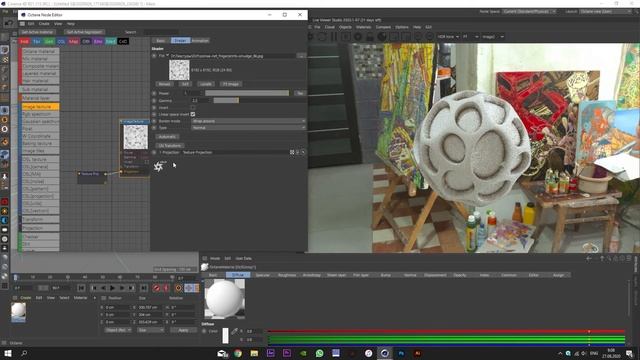640x360 pixels.
Task: Switch to the Shader tab in Node Editor
Action: click(180, 40)
